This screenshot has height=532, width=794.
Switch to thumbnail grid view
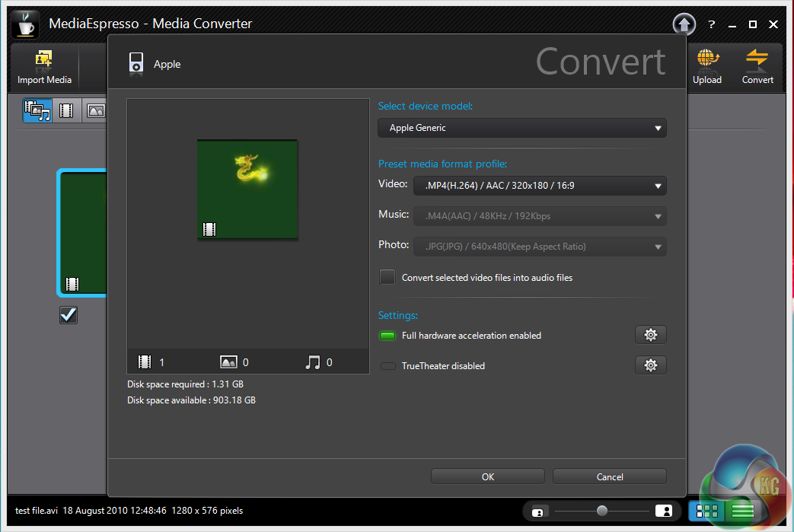click(707, 511)
